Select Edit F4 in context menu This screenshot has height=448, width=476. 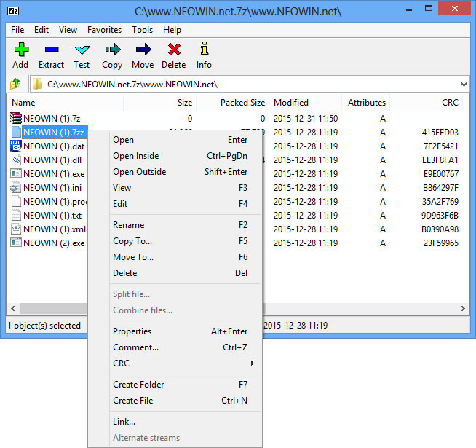click(180, 204)
